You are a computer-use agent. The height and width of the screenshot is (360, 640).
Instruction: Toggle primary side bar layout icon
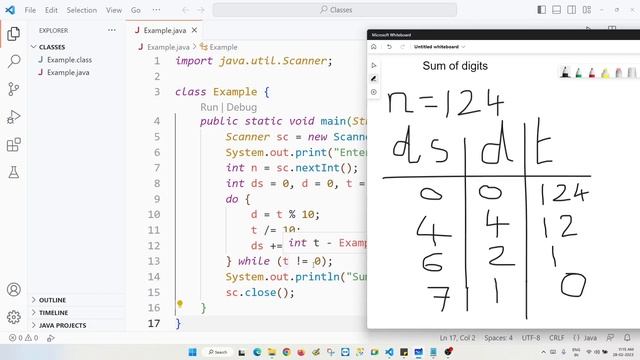tap(541, 10)
